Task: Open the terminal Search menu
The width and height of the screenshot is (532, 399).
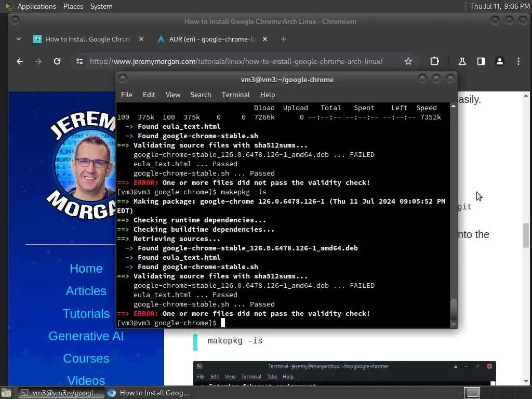Action: pyautogui.click(x=201, y=95)
